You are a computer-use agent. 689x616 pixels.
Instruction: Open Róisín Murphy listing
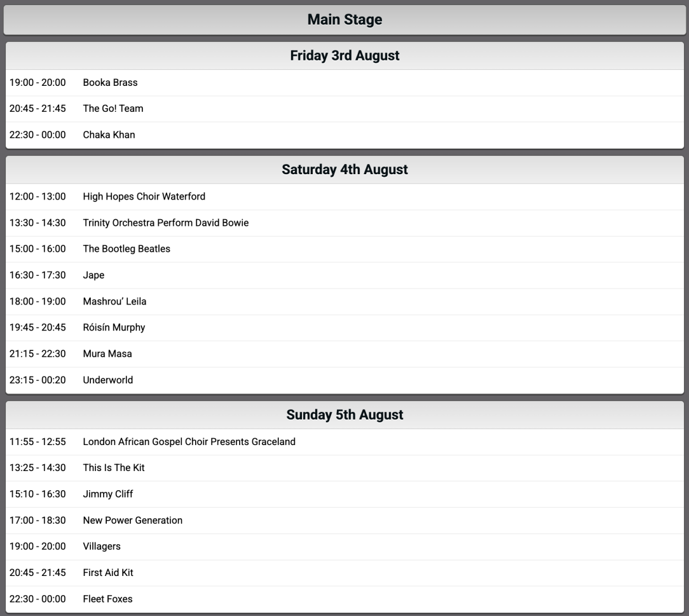point(344,327)
